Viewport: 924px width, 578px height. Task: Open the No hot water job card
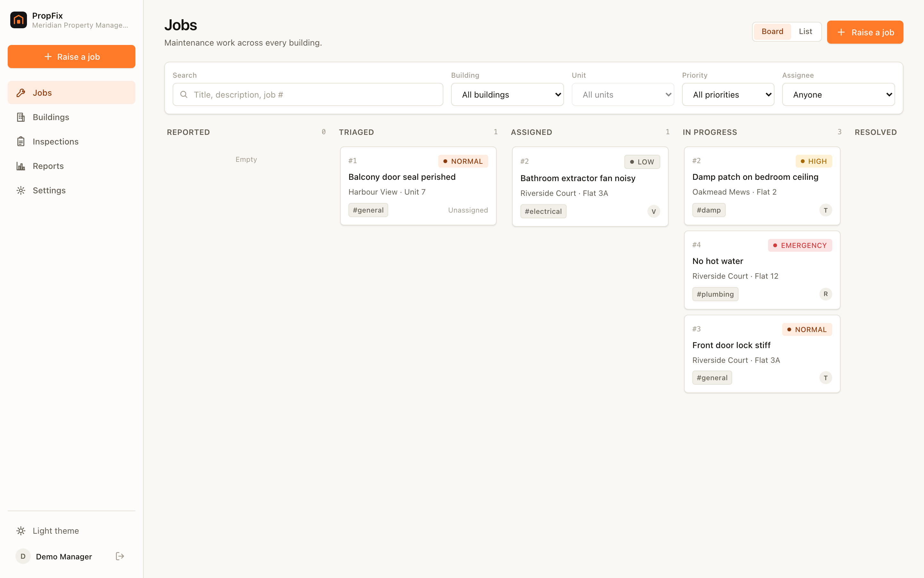(762, 270)
